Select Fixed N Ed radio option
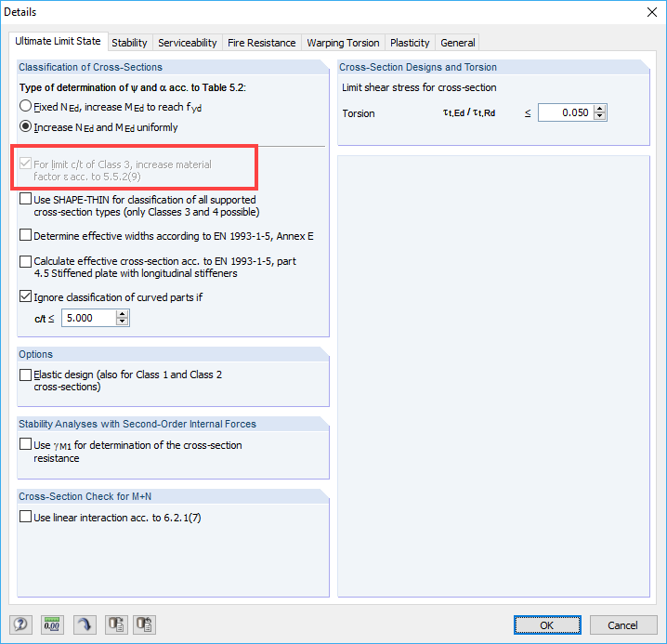 pos(25,106)
